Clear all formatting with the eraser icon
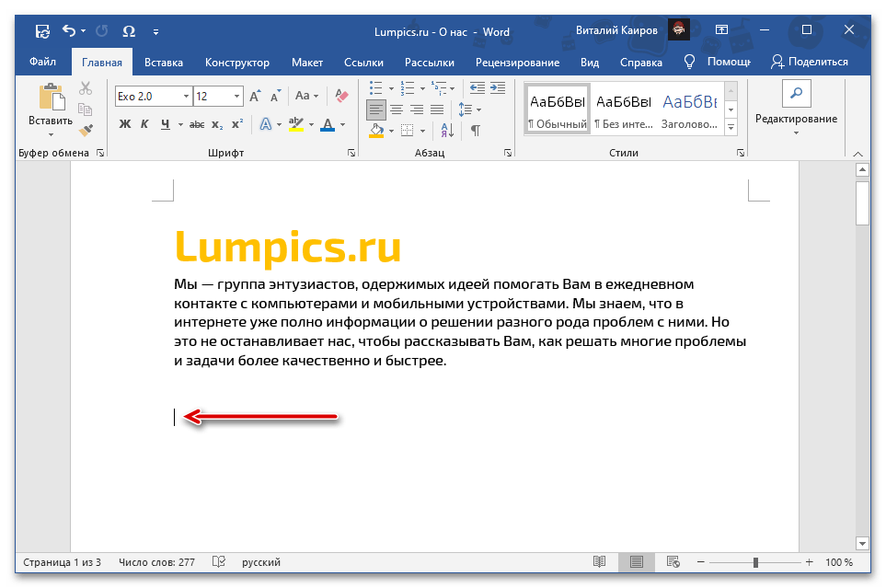886x588 pixels. pyautogui.click(x=342, y=96)
